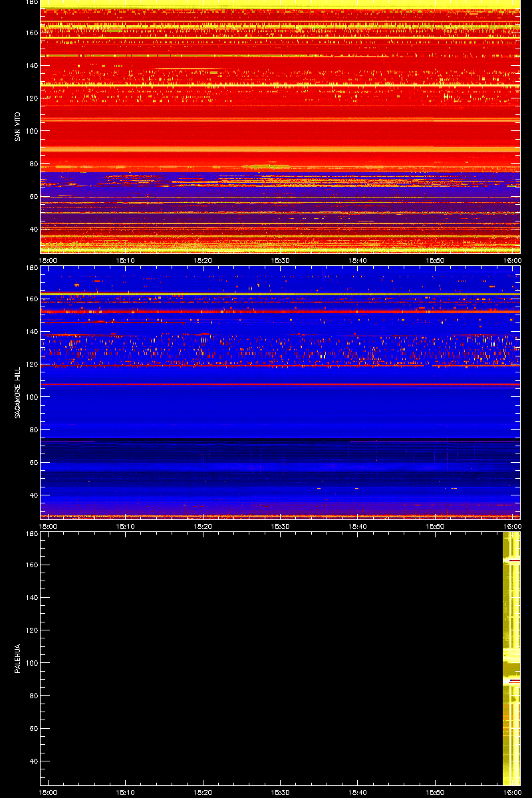Choose 140 frequency tick on Palehua axis
This screenshot has width=532, height=798.
pyautogui.click(x=31, y=597)
